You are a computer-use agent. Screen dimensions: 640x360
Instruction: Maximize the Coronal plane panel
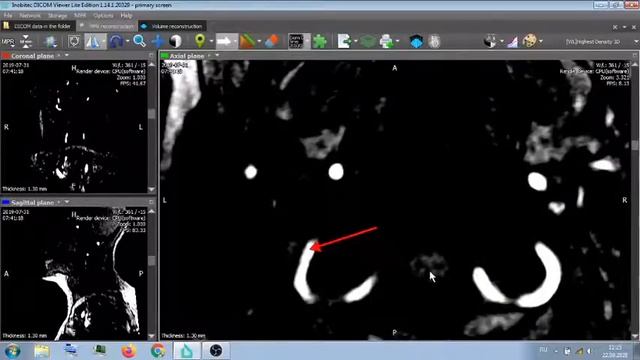(151, 55)
